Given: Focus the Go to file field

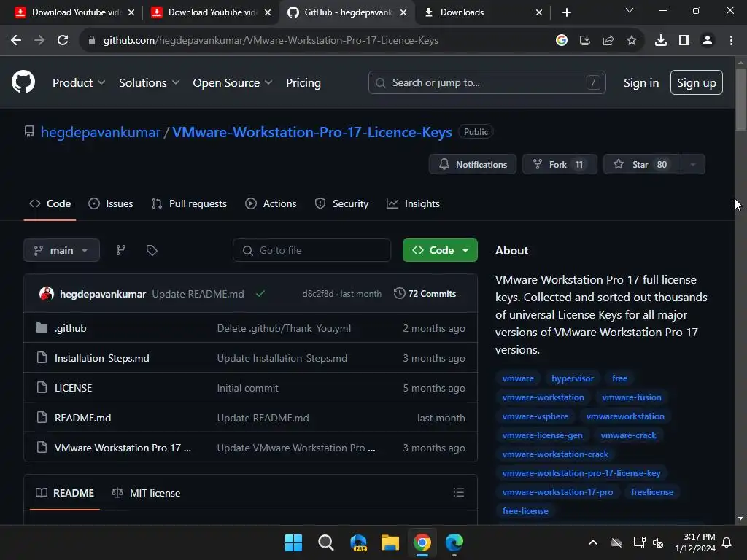Looking at the screenshot, I should point(311,250).
